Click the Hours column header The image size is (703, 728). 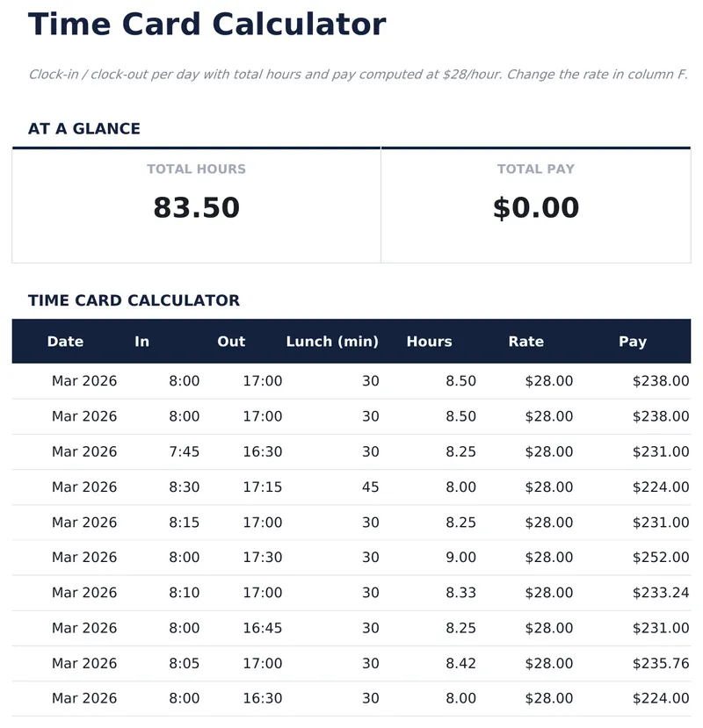click(429, 342)
